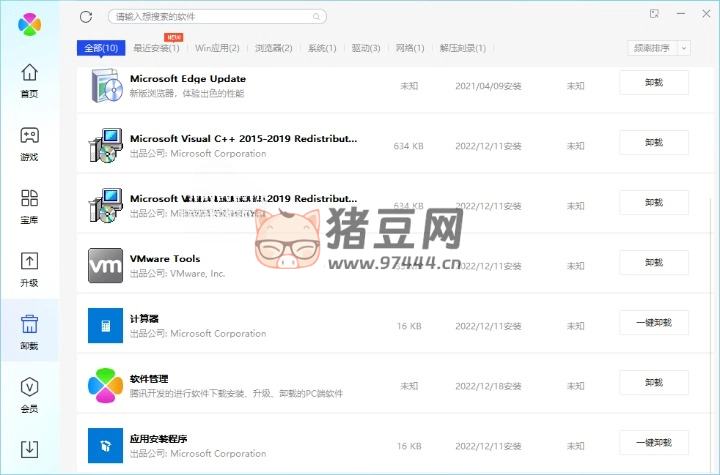Image resolution: width=720 pixels, height=475 pixels.
Task: One-click uninstall 应用安装程序
Action: point(654,442)
